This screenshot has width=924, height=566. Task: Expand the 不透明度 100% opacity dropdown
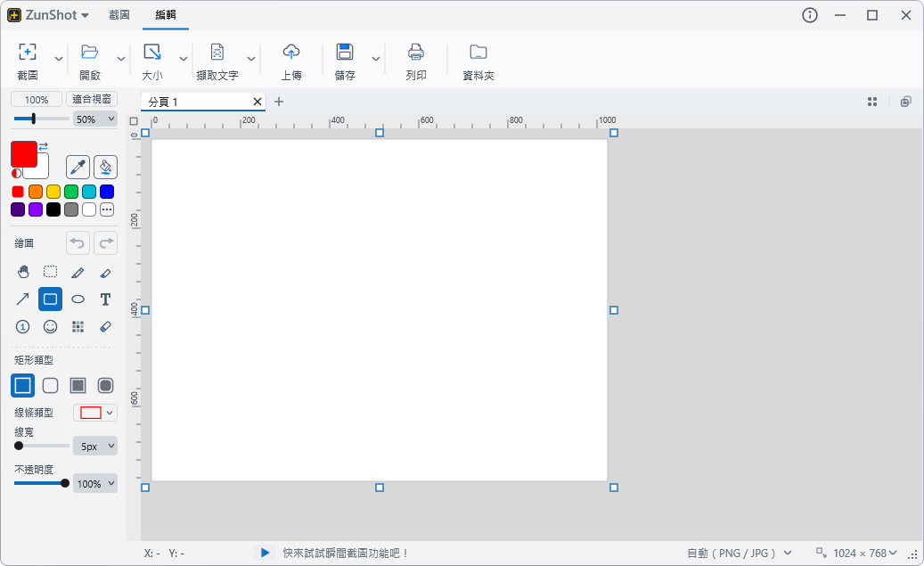click(95, 483)
